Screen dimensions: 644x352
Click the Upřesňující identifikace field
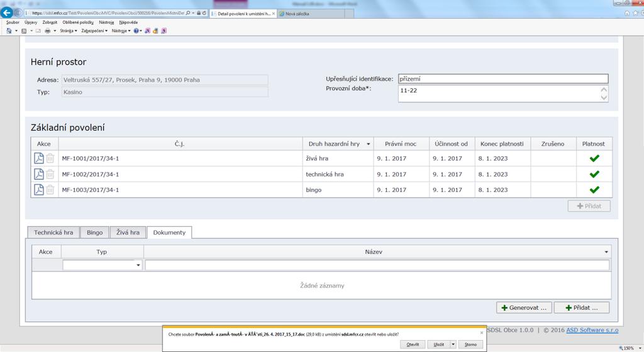(503, 79)
